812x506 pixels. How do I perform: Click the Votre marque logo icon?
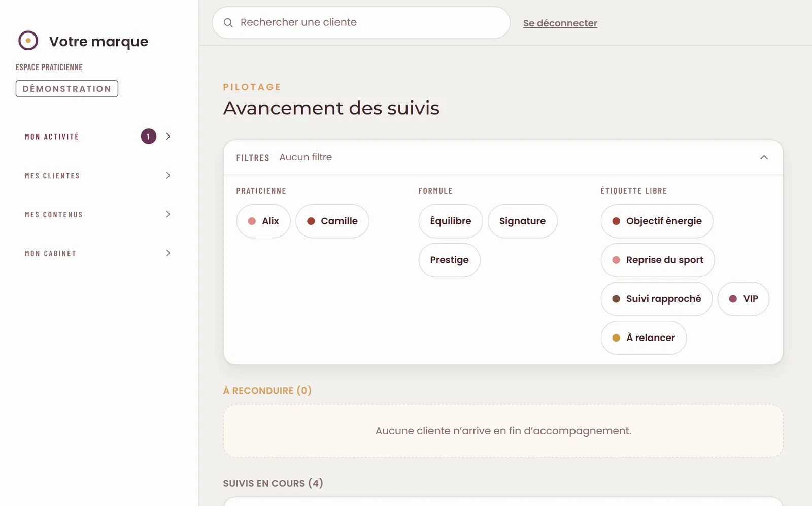pos(28,41)
